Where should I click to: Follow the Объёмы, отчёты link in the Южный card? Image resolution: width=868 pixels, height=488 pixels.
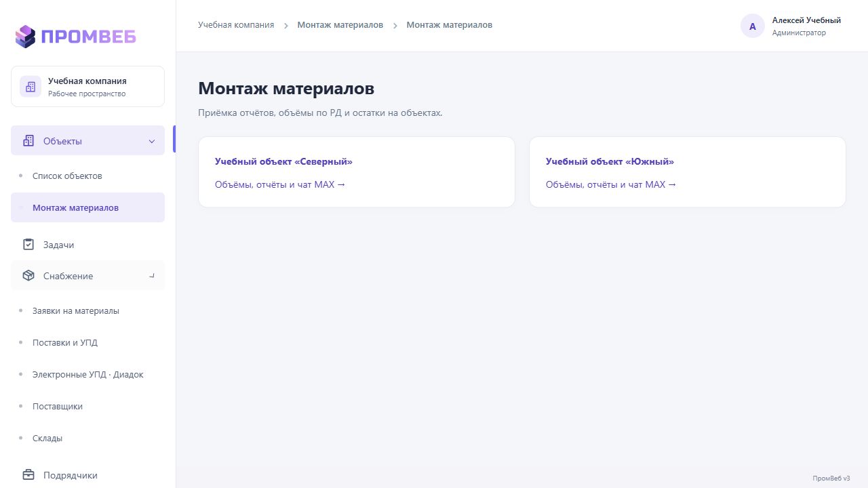click(611, 184)
